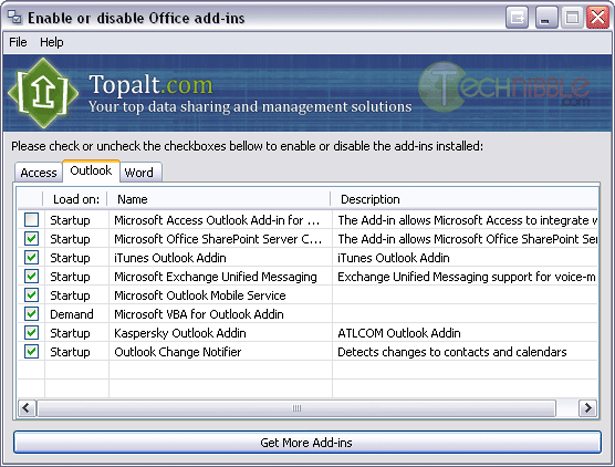Maximize the add-ins window
Image resolution: width=615 pixels, height=467 pixels.
pos(572,17)
